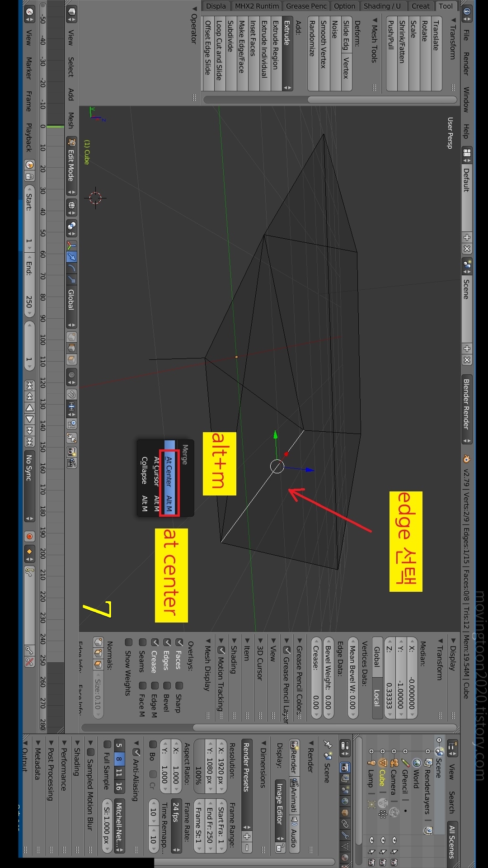The height and width of the screenshot is (868, 488).
Task: Toggle the 3D manipulator axes icon
Action: [71, 246]
